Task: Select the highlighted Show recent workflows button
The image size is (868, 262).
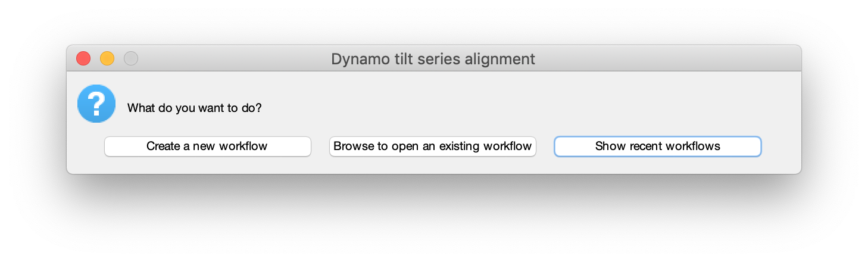Action: click(658, 146)
